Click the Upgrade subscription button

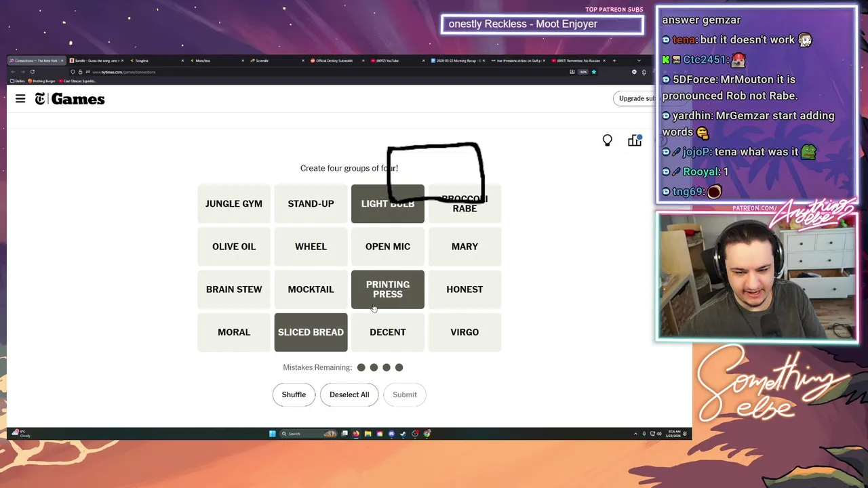click(x=635, y=98)
